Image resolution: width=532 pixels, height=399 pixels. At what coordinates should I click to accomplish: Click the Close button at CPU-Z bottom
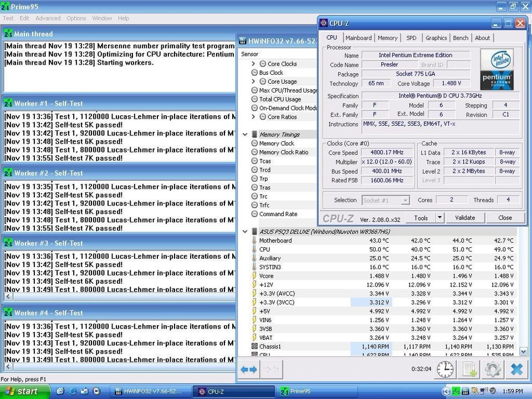505,218
